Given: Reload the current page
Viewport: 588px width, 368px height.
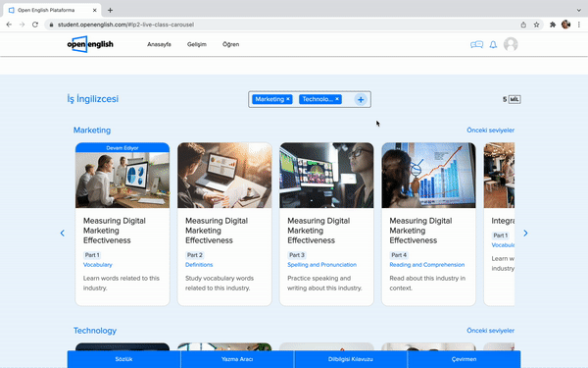Looking at the screenshot, I should pyautogui.click(x=35, y=25).
